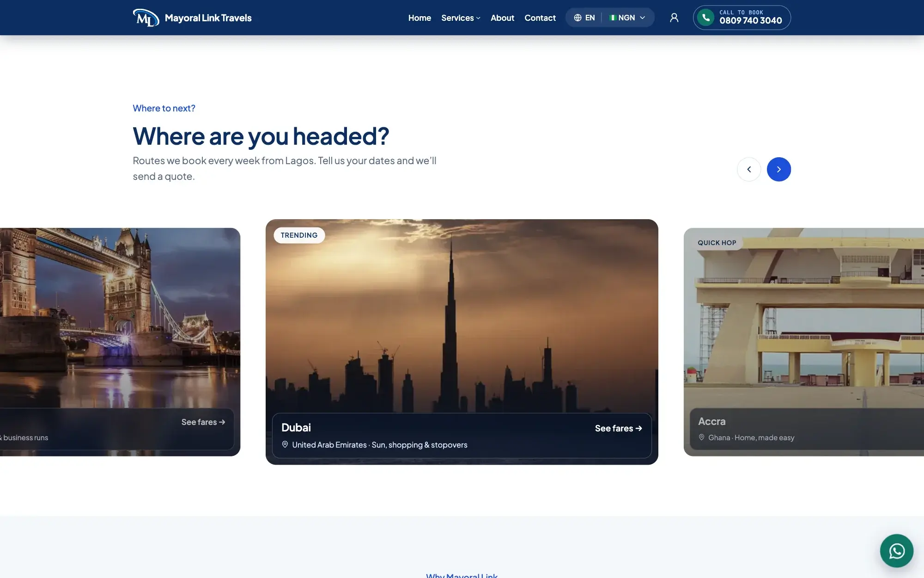Click See fares on Dubai card
The height and width of the screenshot is (578, 924).
(x=618, y=428)
